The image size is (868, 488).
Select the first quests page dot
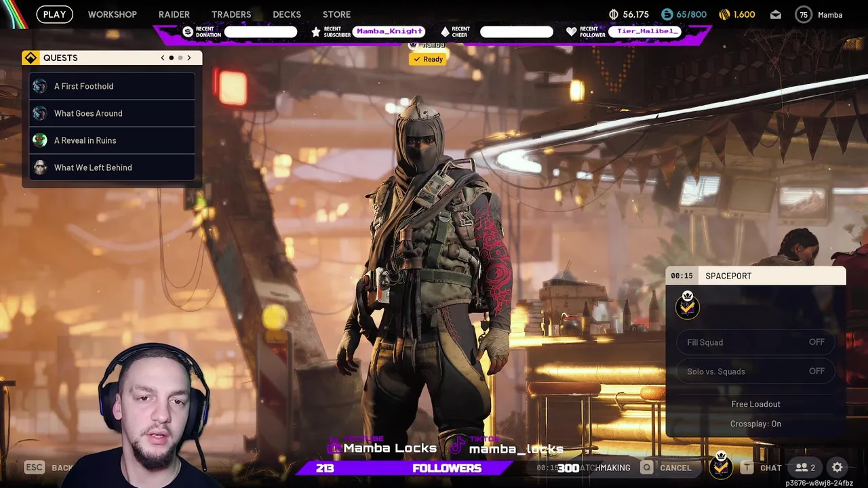click(172, 58)
